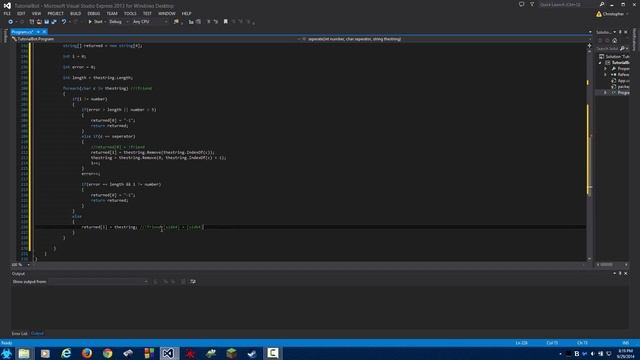Click in the Quick Launch search box

point(568,4)
